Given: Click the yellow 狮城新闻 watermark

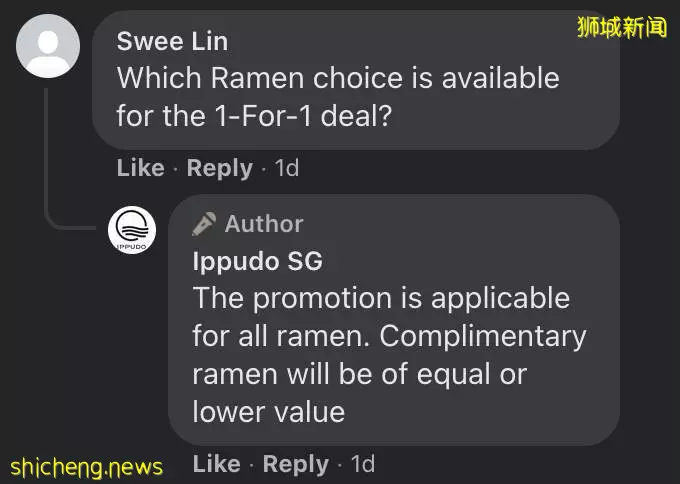Looking at the screenshot, I should (x=622, y=27).
